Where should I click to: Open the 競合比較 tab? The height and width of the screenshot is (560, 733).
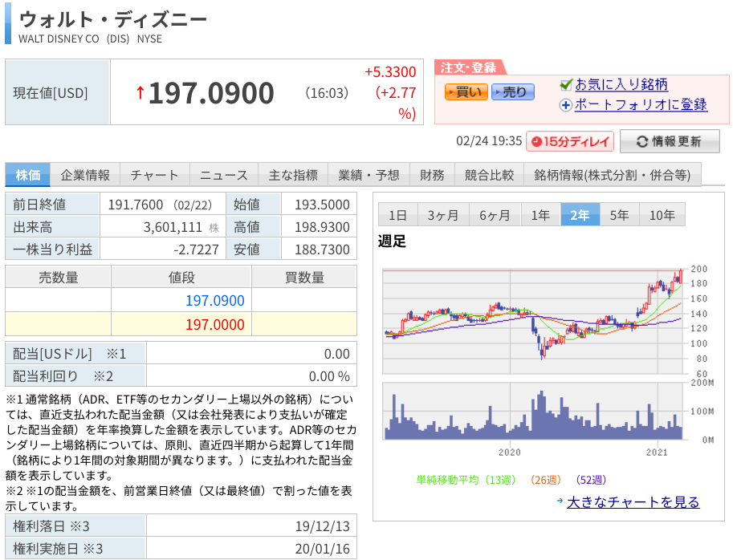[489, 175]
